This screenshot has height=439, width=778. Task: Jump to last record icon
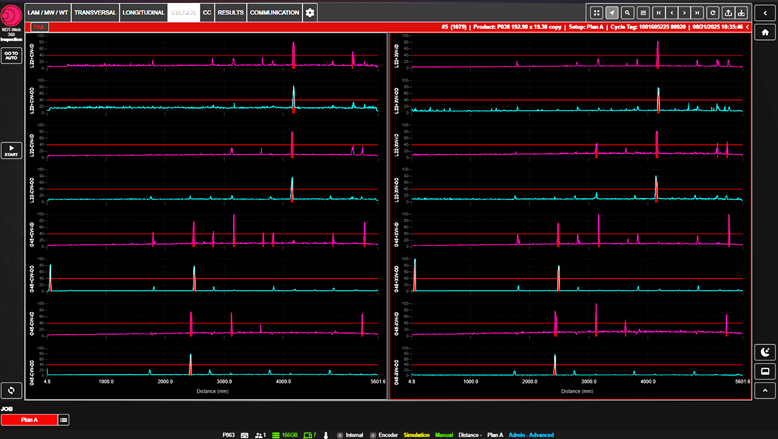click(697, 13)
